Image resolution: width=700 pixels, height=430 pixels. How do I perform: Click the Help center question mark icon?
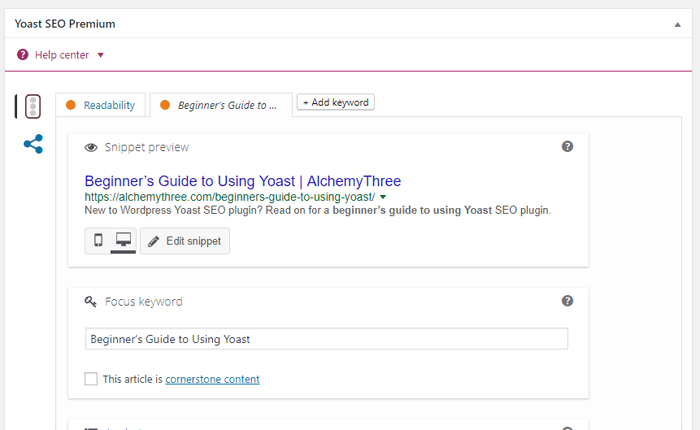click(22, 55)
